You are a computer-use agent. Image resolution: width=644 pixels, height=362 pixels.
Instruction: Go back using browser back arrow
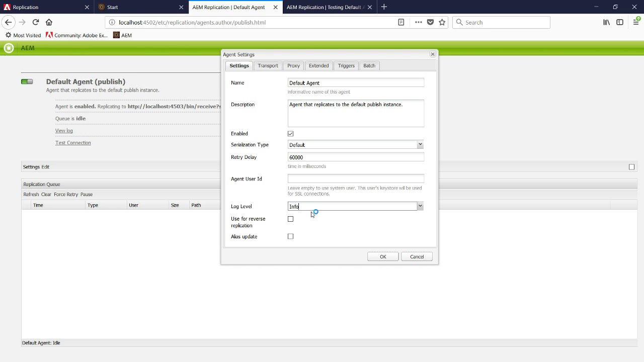8,22
